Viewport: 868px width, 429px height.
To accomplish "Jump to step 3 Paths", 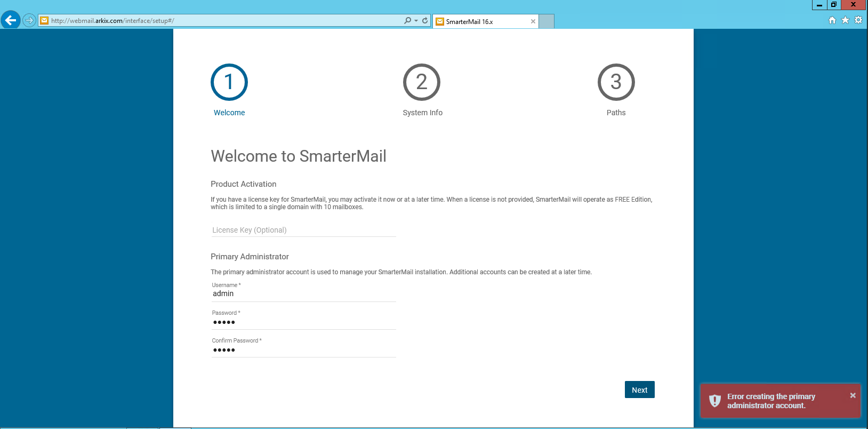I will (616, 82).
